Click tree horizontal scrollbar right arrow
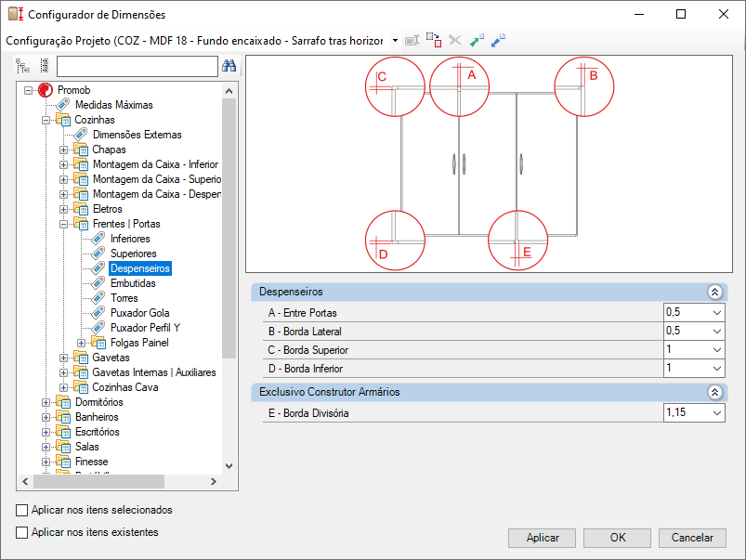This screenshot has height=560, width=746. [214, 481]
